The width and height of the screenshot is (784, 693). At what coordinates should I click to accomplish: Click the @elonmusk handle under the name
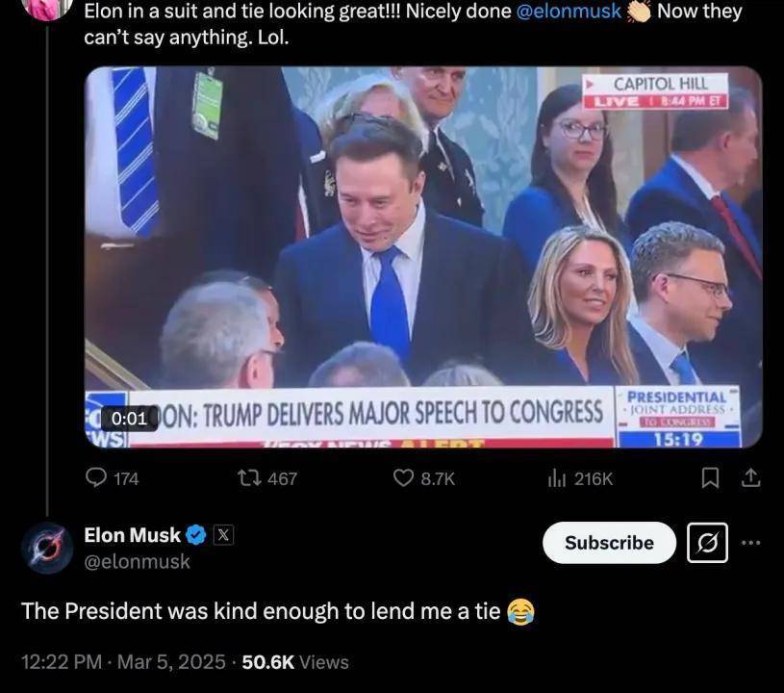point(137,561)
